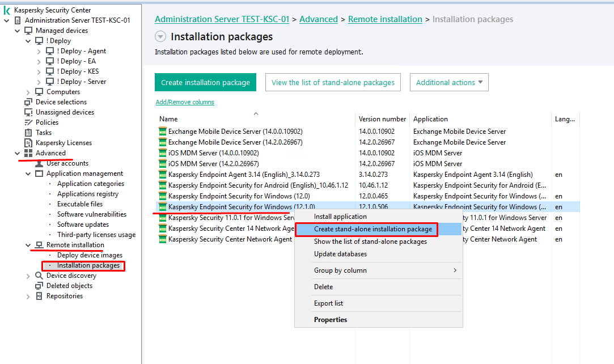614x364 pixels.
Task: Click the Tasks clipboard icon in sidebar
Action: tap(28, 133)
